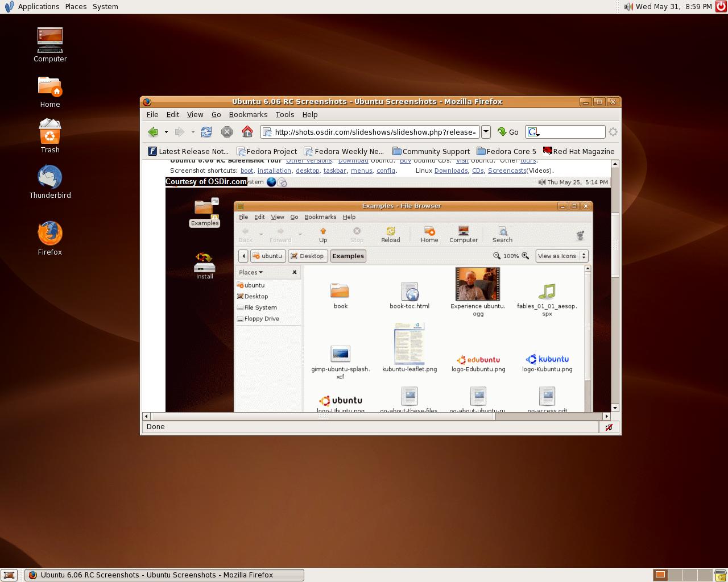Expand URL bar history dropdown
This screenshot has height=582, width=728.
click(x=486, y=132)
